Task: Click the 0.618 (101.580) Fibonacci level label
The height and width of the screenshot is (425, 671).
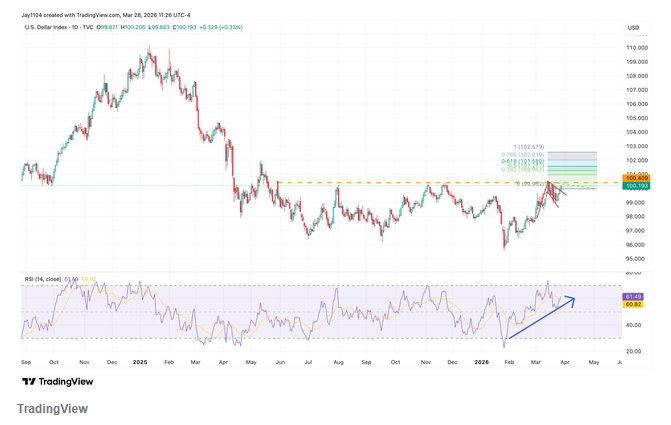Action: point(523,161)
